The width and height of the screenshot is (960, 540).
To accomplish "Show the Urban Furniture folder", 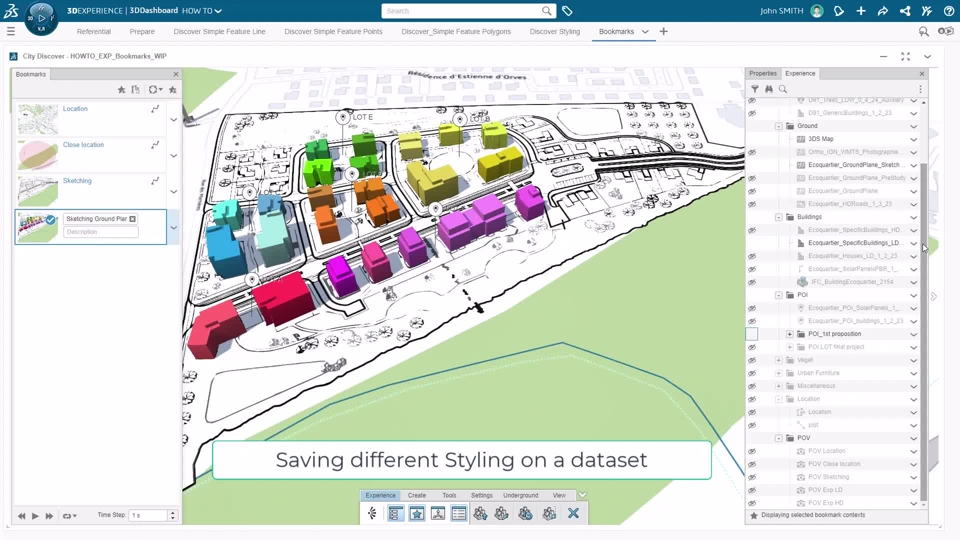I will click(752, 373).
